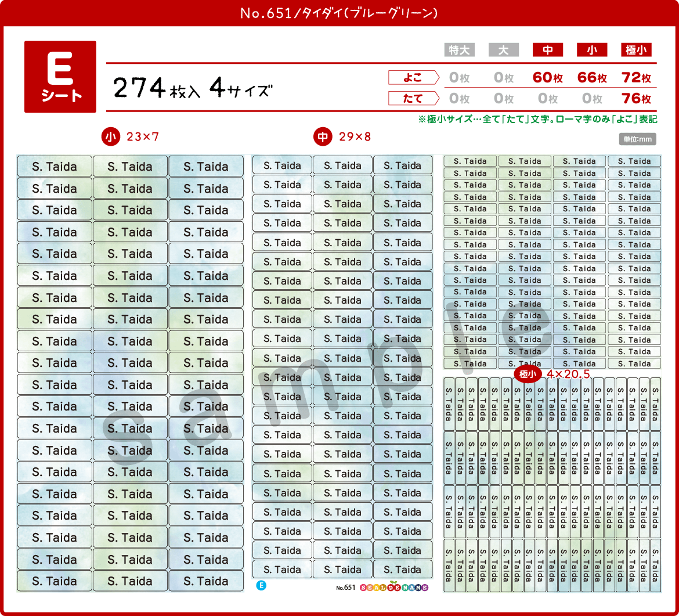Click the よこ arrow label
The image size is (679, 616).
[414, 78]
